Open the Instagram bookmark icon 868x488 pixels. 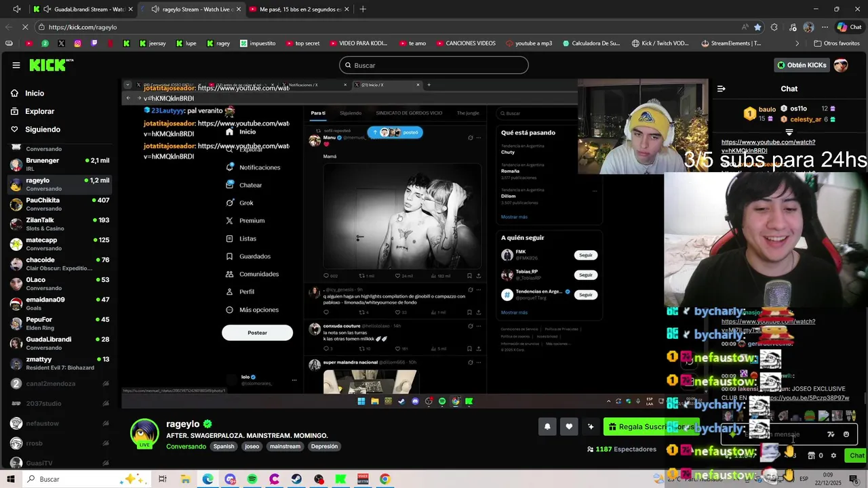[x=77, y=43]
